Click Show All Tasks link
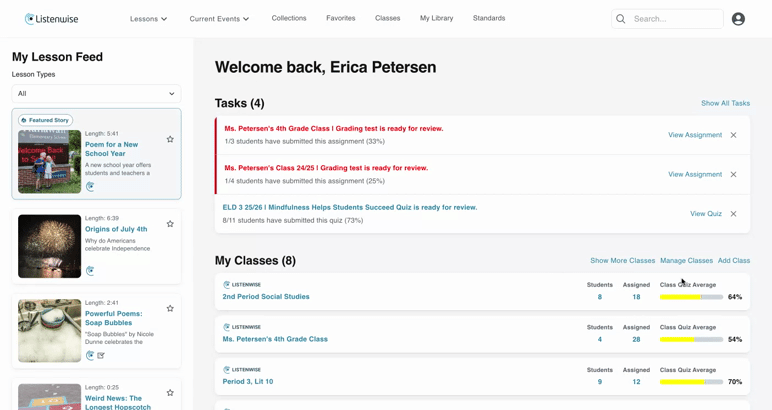The height and width of the screenshot is (410, 772). click(725, 103)
